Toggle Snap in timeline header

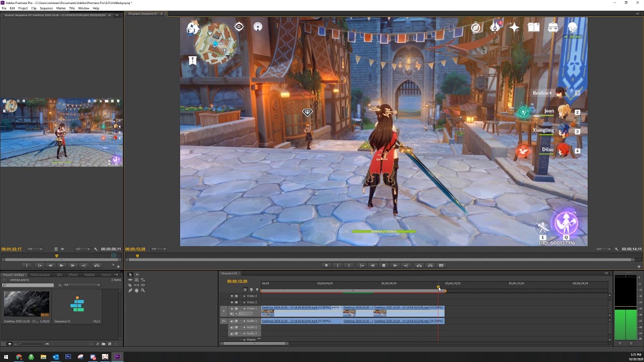click(x=245, y=290)
